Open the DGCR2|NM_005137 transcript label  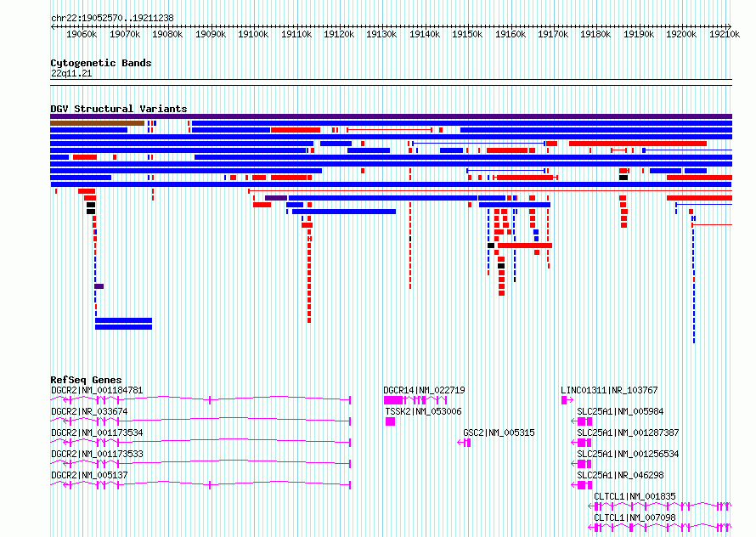(89, 475)
